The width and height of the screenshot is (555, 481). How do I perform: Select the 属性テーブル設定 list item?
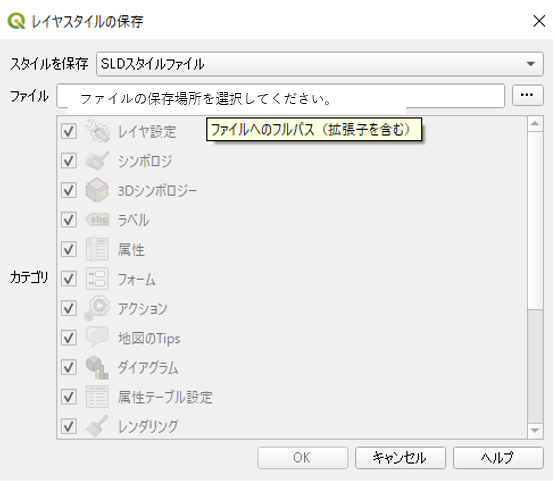click(292, 397)
